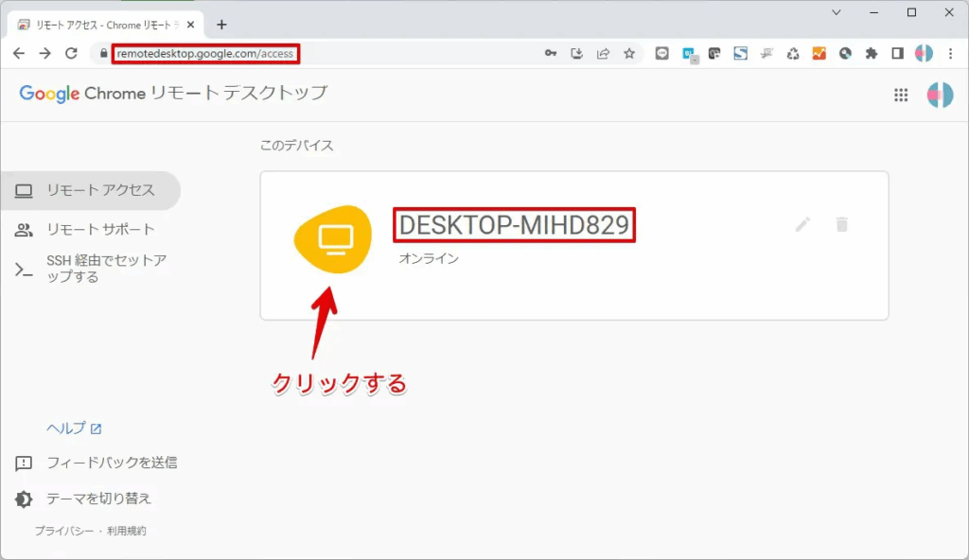Click the share icon in address bar
Viewport: 969px width, 560px height.
pos(603,54)
